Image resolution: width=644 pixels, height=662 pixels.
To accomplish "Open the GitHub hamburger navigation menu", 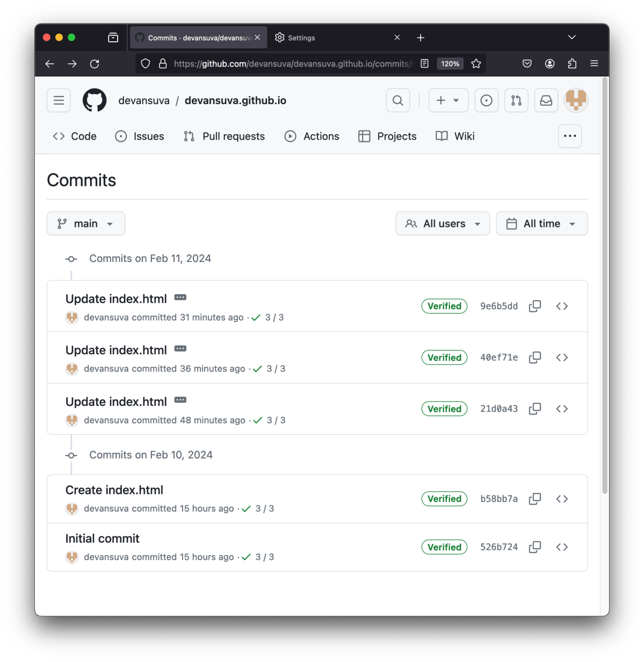I will [x=59, y=100].
